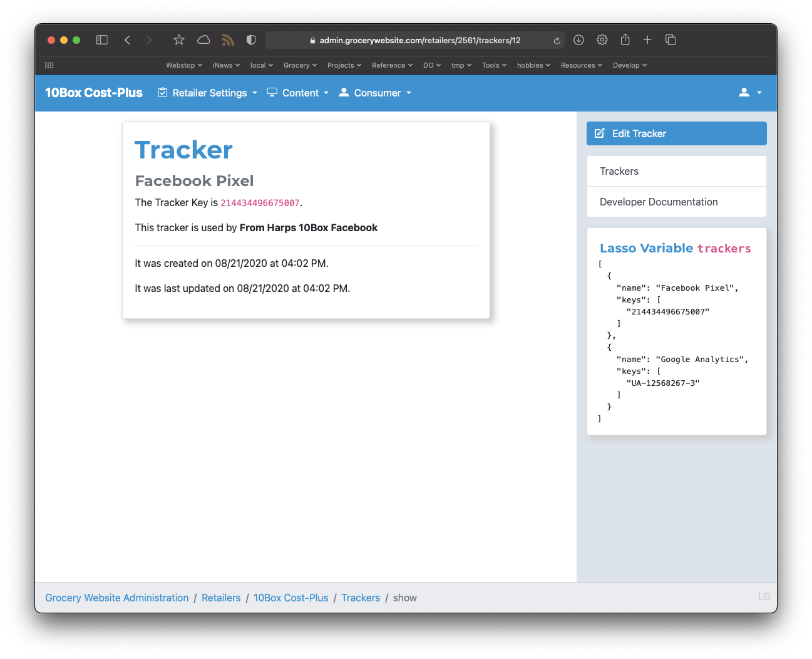Show downloads with the download arrow icon
Image resolution: width=812 pixels, height=659 pixels.
(x=579, y=40)
